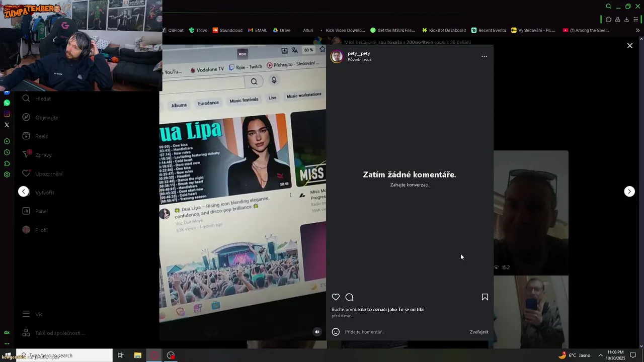Screen dimensions: 644x362
Task: Expand the bookmarks overflow chevron
Action: point(637,30)
